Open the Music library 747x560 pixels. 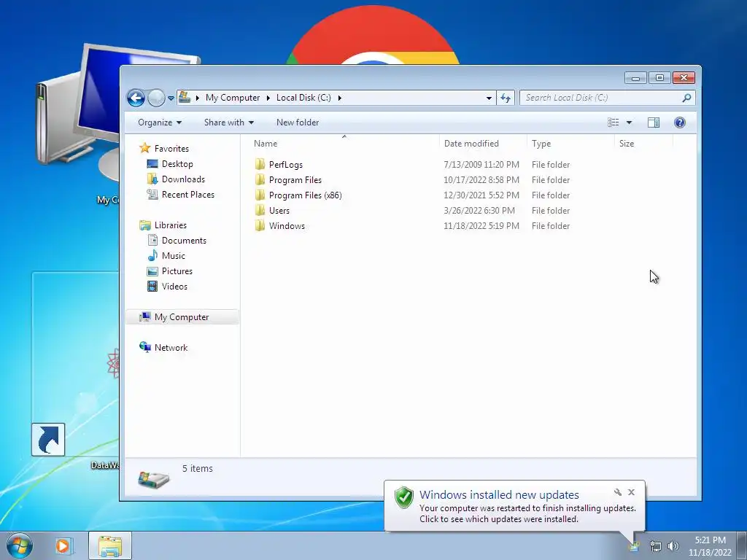point(174,256)
